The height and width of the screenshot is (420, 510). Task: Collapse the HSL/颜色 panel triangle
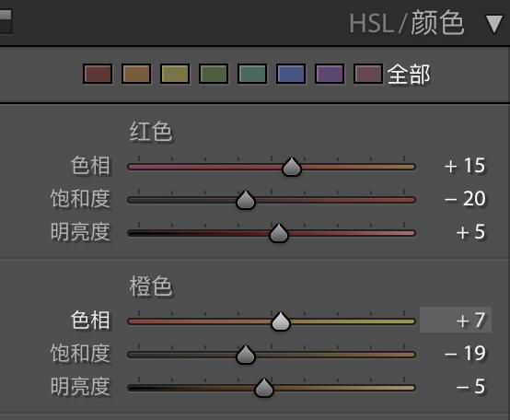493,24
